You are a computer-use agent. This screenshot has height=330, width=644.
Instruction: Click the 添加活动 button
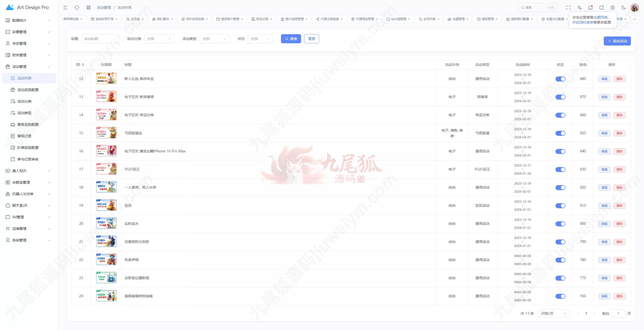(617, 41)
